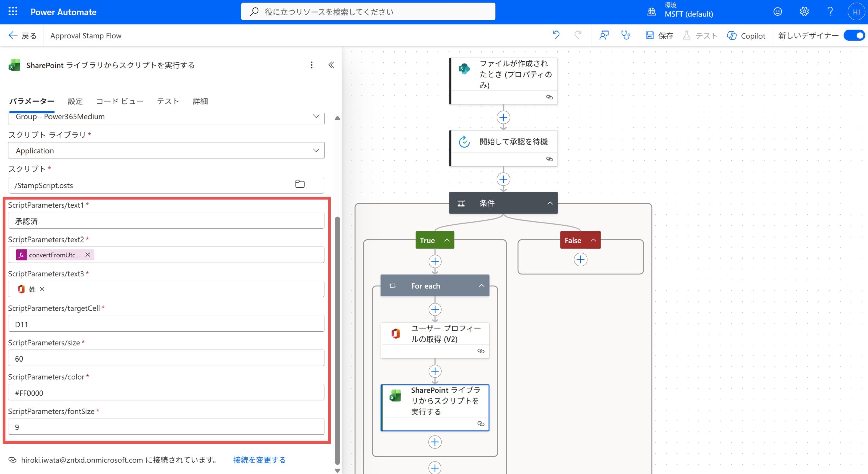Image resolution: width=868 pixels, height=474 pixels.
Task: Open the Group - Power365Medium dropdown
Action: click(316, 116)
